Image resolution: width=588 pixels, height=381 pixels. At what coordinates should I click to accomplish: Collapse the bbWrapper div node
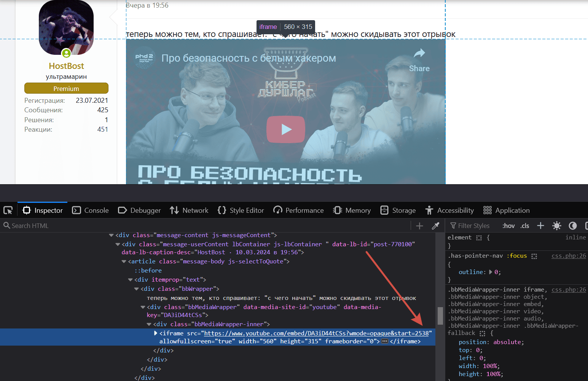click(136, 289)
